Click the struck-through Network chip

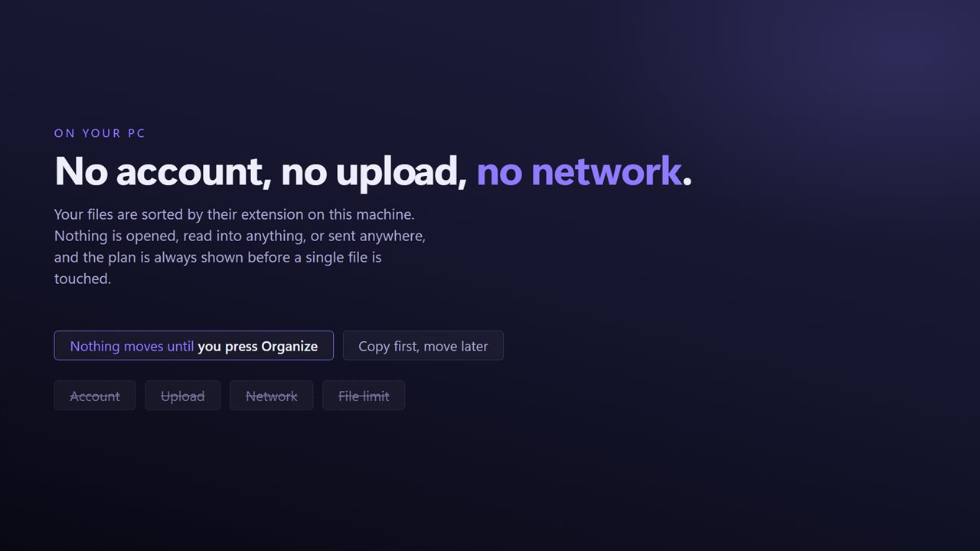pos(272,396)
